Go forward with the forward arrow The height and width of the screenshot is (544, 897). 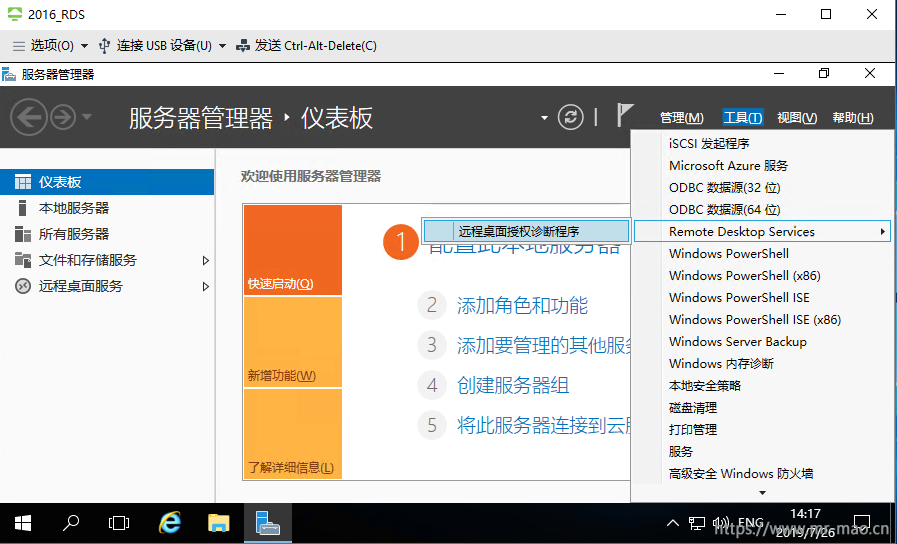point(63,117)
